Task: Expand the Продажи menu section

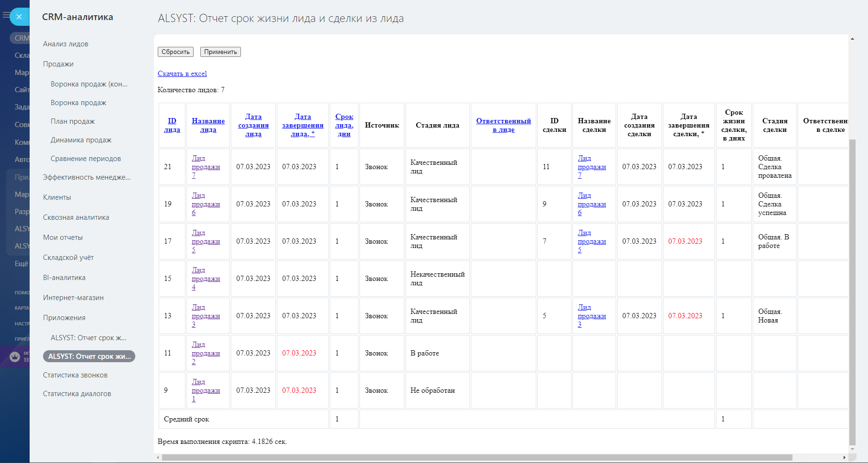Action: coord(58,64)
